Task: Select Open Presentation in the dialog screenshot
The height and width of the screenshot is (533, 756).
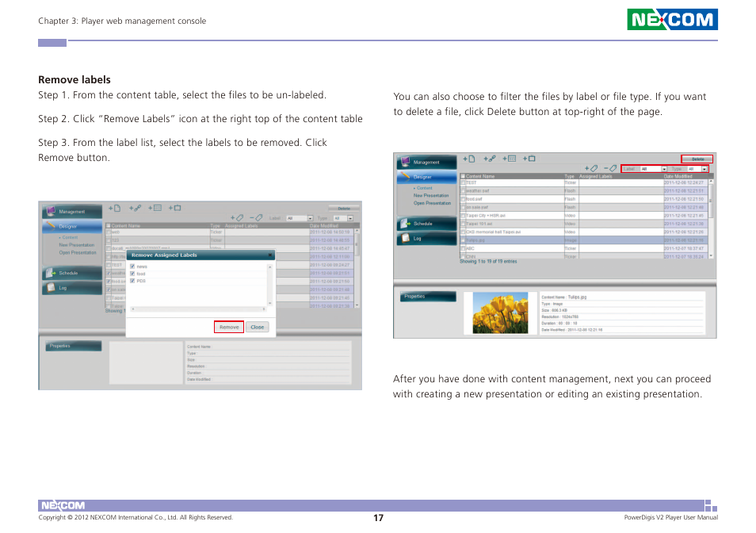Action: click(x=78, y=253)
